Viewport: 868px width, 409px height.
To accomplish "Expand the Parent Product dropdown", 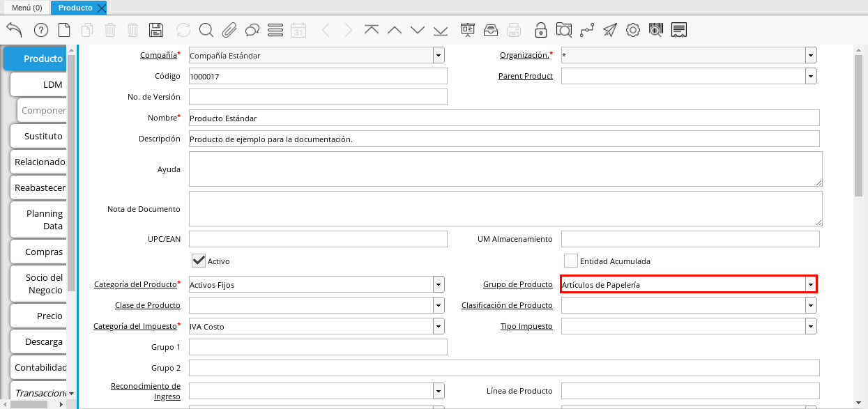I will coord(810,76).
